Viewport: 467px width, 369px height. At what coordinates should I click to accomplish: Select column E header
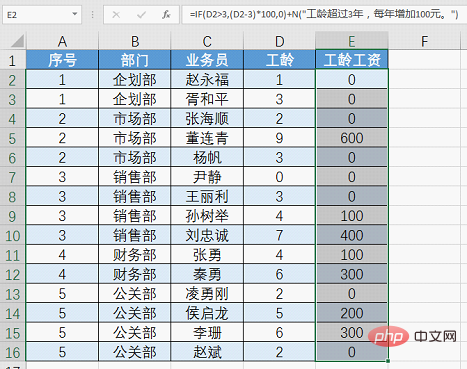click(x=352, y=41)
